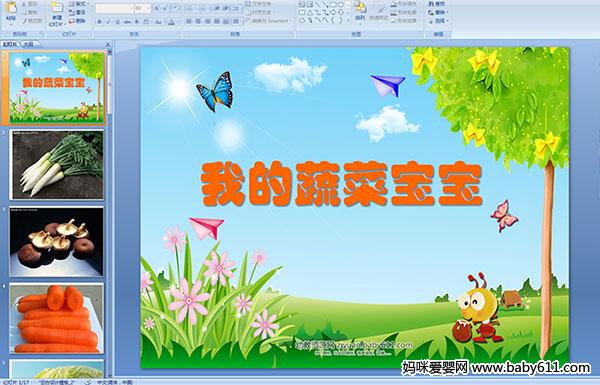Toggle Bold formatting in the font group

coord(99,22)
